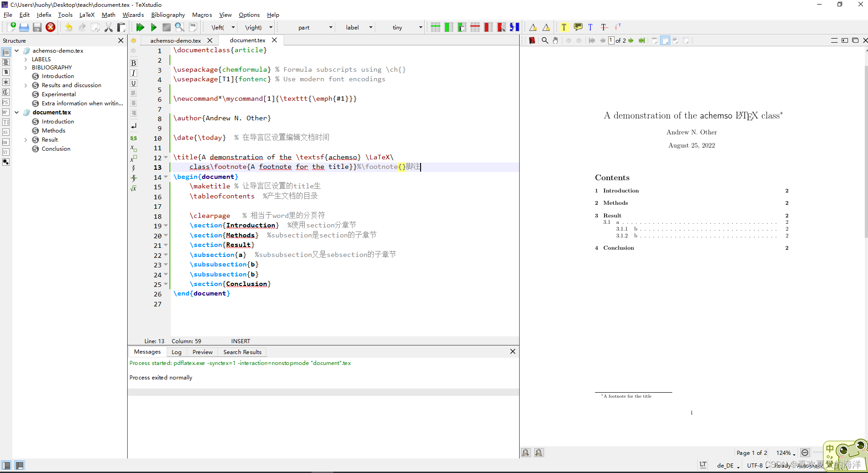Open the \left( delimiter dropdown
The width and height of the screenshot is (868, 473).
(223, 27)
